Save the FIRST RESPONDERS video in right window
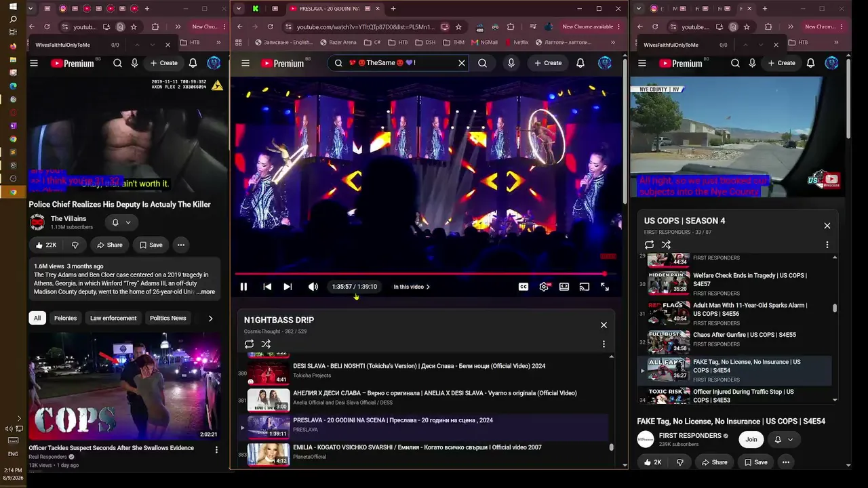The image size is (868, 488). (x=755, y=462)
